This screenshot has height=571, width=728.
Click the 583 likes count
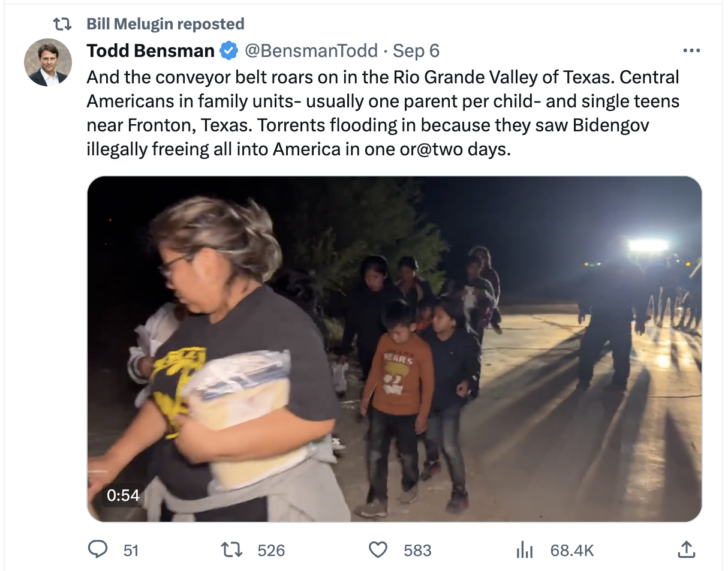417,550
